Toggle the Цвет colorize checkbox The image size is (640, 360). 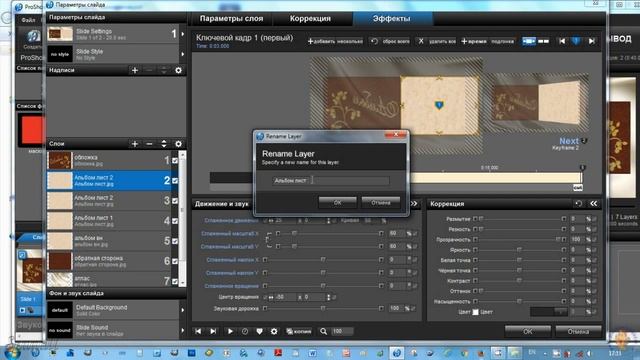[476, 312]
